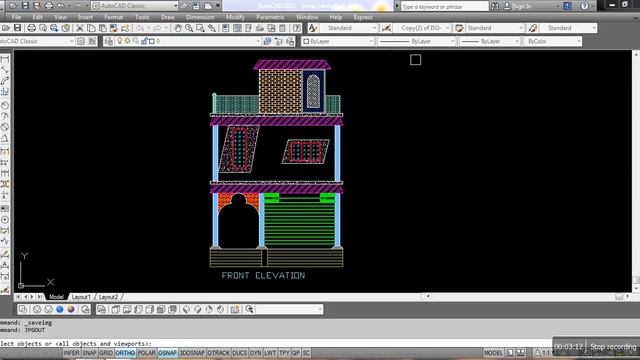Open the table style Standard dropdown

coord(495,28)
